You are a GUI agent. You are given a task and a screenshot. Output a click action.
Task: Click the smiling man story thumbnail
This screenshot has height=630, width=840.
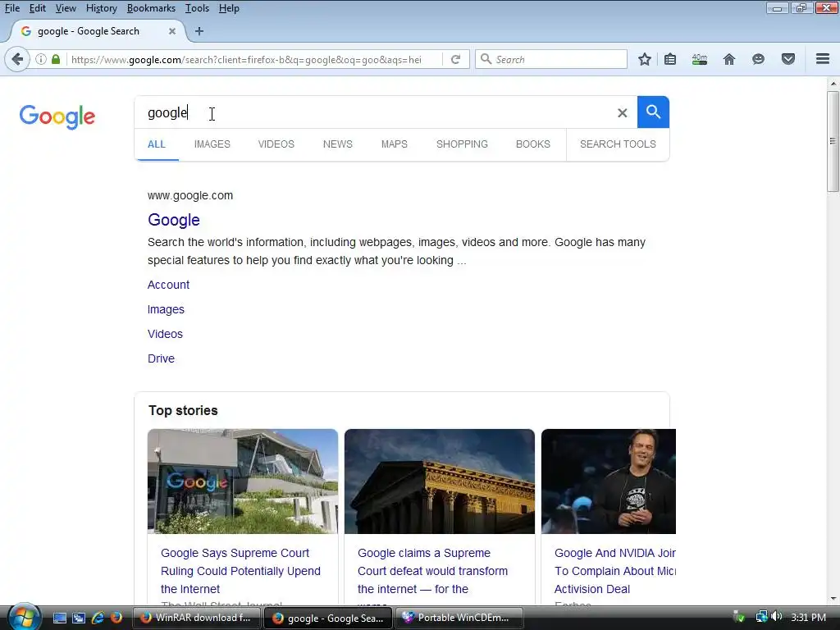[609, 481]
